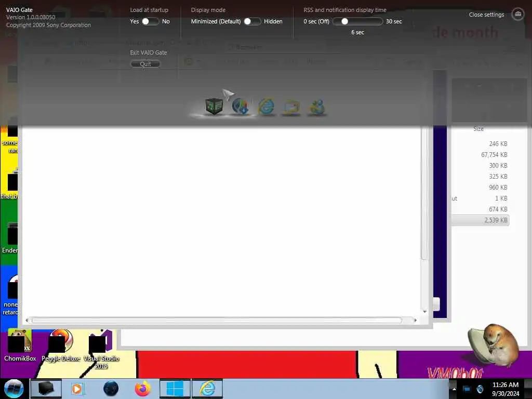532x399 pixels.
Task: Launch Windows Media Player from taskbar
Action: pos(78,389)
